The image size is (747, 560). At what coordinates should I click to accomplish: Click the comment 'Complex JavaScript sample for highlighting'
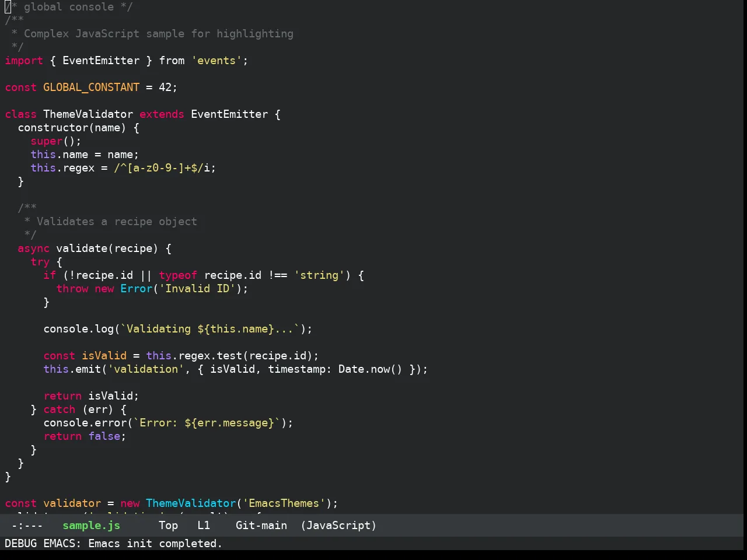159,34
